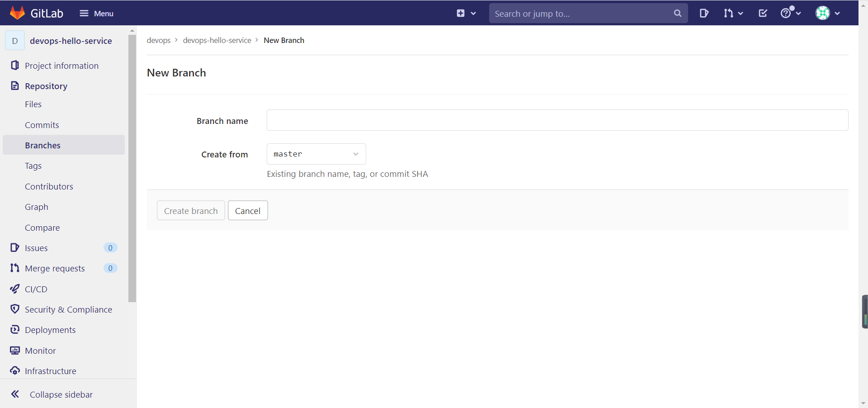Click the Issues count badge 0
Viewport: 868px width, 408px height.
[110, 248]
